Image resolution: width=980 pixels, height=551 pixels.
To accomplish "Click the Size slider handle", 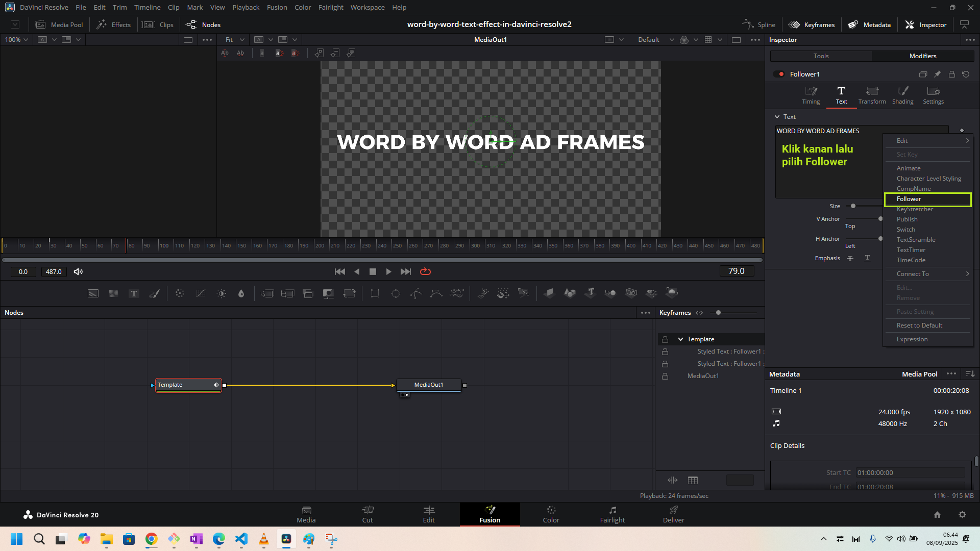I will tap(853, 206).
